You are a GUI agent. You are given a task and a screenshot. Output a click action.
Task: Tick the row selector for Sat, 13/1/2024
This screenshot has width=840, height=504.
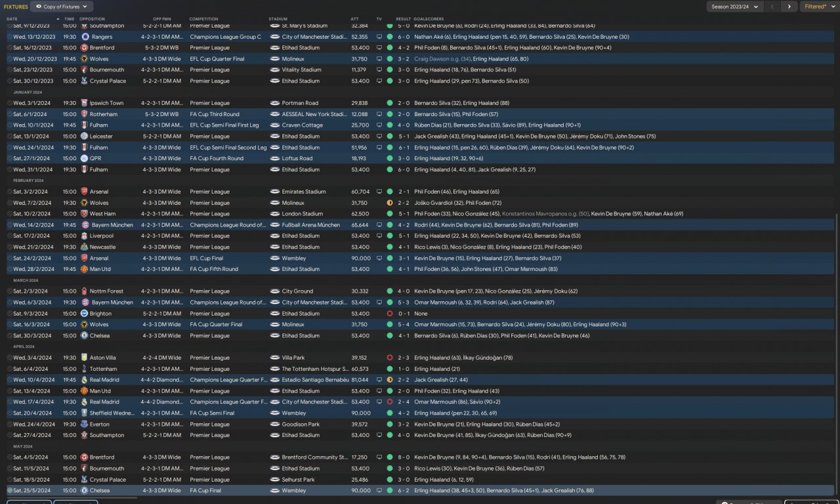(9, 136)
